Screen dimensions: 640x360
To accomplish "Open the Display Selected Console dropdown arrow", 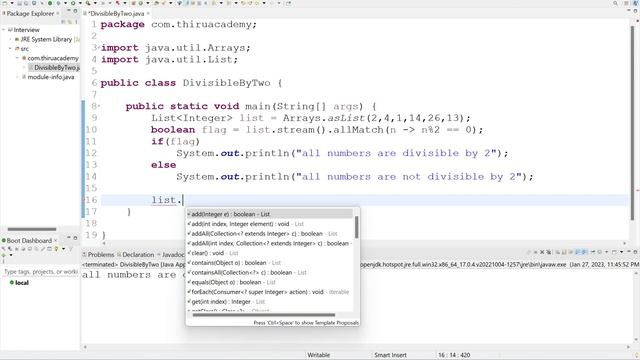I will pos(607,252).
